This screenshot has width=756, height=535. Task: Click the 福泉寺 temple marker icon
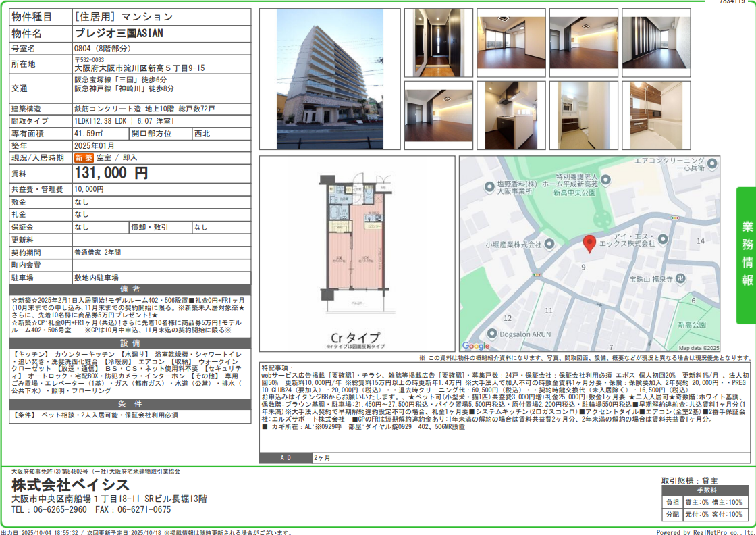pyautogui.click(x=680, y=278)
